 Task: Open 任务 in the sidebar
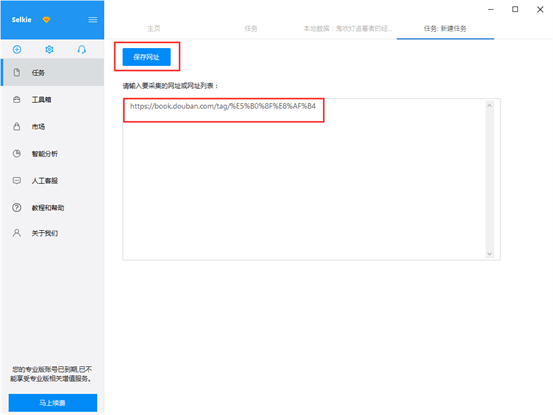(x=52, y=72)
